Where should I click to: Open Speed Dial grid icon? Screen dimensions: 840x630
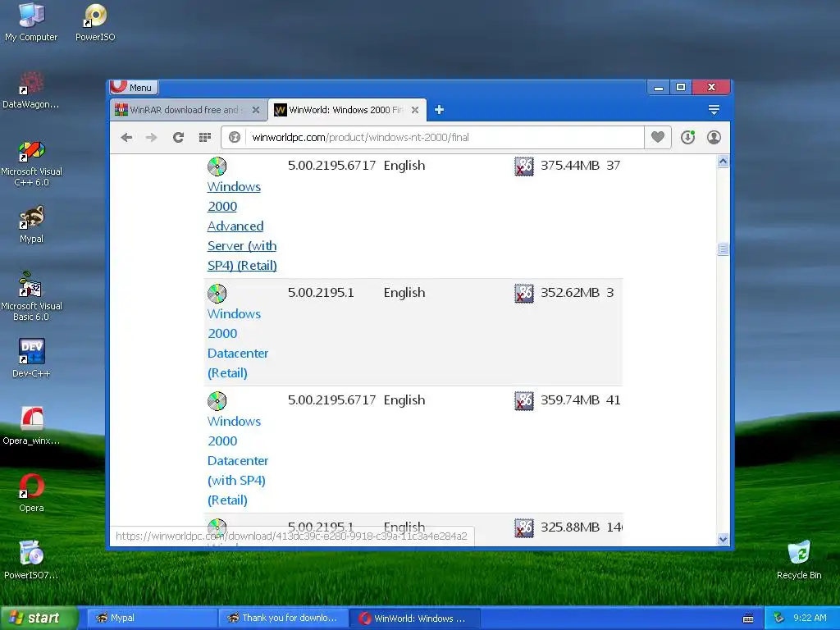click(204, 138)
